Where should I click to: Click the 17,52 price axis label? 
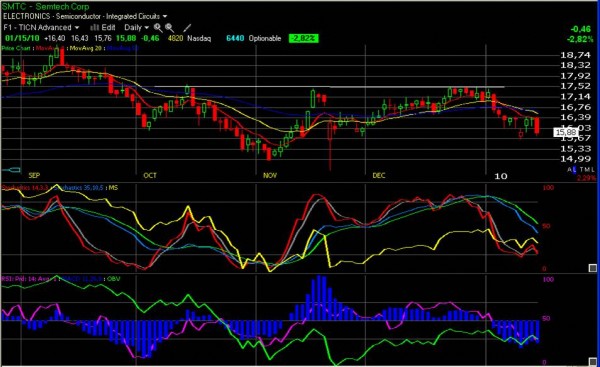click(576, 86)
